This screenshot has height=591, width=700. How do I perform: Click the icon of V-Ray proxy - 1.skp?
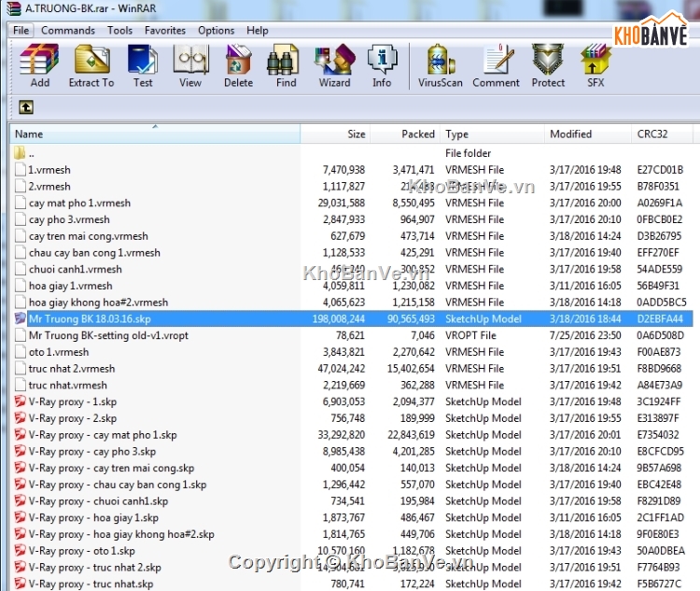point(21,401)
